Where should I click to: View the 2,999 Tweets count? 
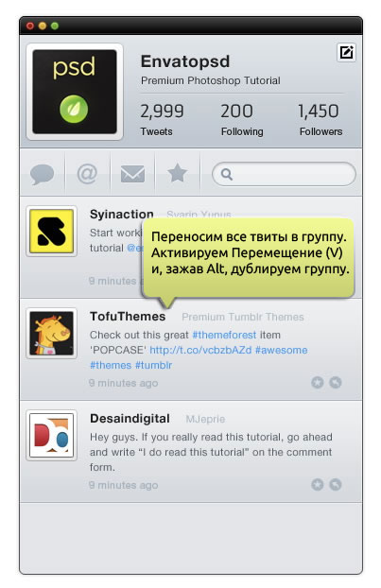(x=162, y=120)
